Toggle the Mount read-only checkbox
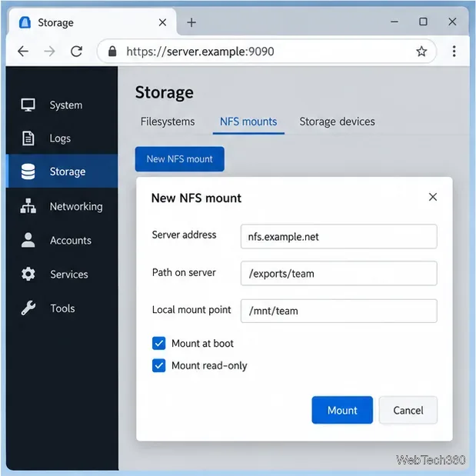The width and height of the screenshot is (476, 476). (158, 365)
